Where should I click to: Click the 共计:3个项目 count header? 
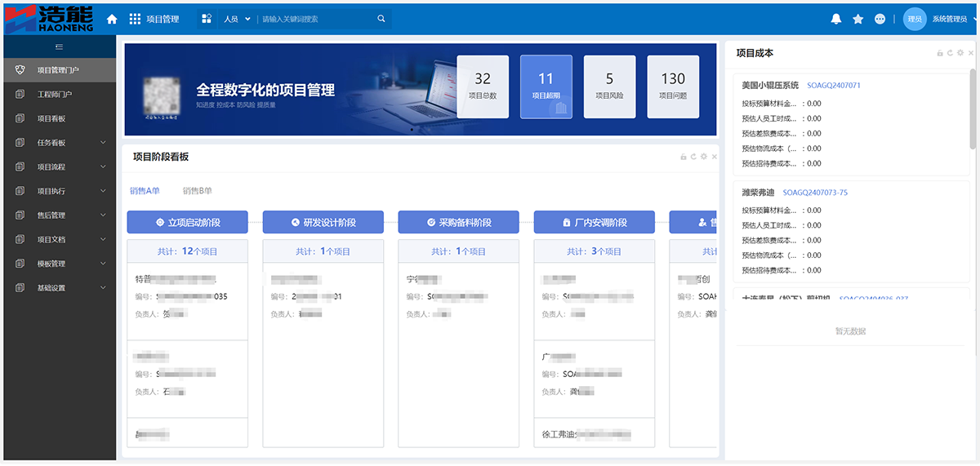[x=595, y=251]
